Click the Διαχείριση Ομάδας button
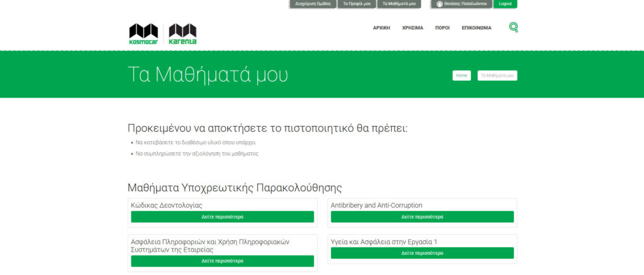 (x=313, y=4)
